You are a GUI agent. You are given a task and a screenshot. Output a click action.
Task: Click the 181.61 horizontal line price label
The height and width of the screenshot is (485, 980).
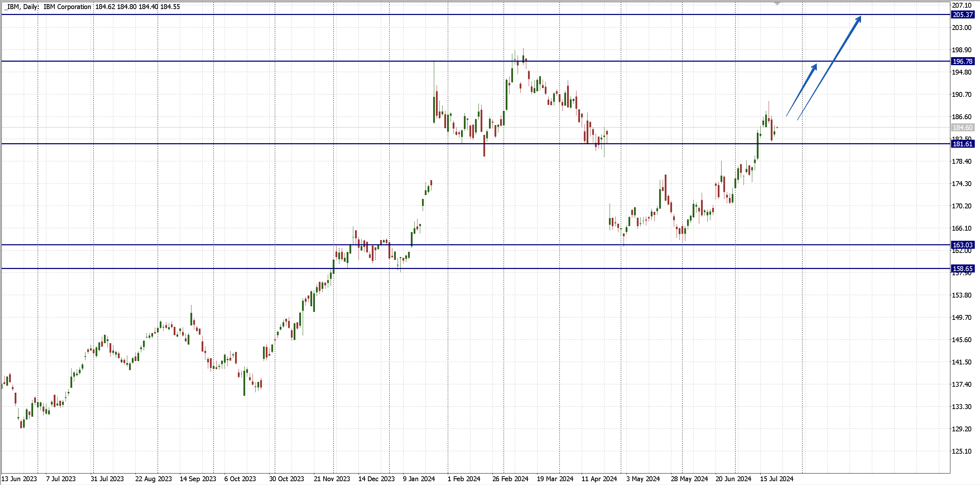(x=963, y=144)
